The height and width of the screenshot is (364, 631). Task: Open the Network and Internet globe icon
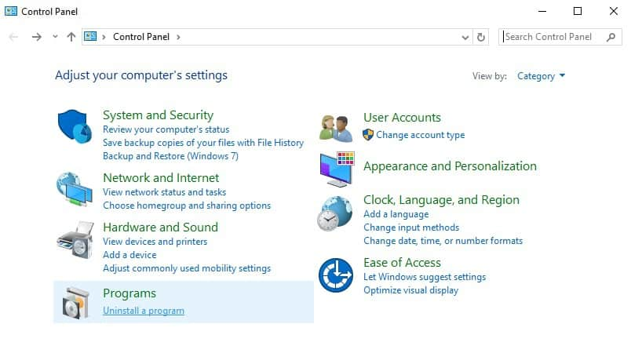coord(75,188)
